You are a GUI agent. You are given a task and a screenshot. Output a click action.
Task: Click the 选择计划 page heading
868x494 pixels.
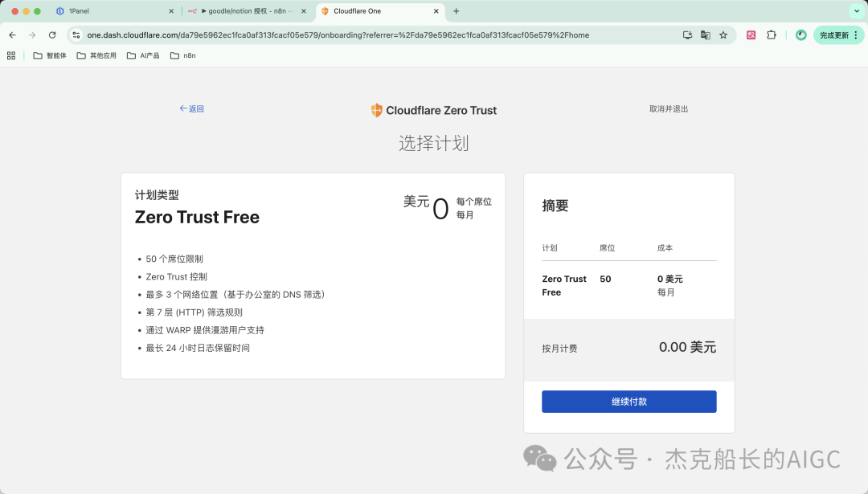(434, 143)
